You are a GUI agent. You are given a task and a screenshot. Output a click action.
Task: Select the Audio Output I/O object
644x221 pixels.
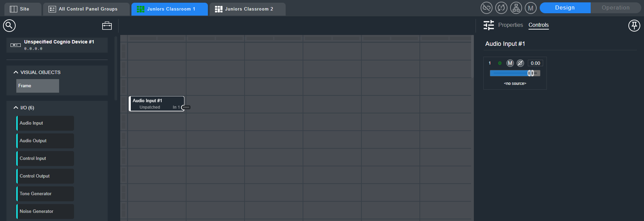pos(45,141)
